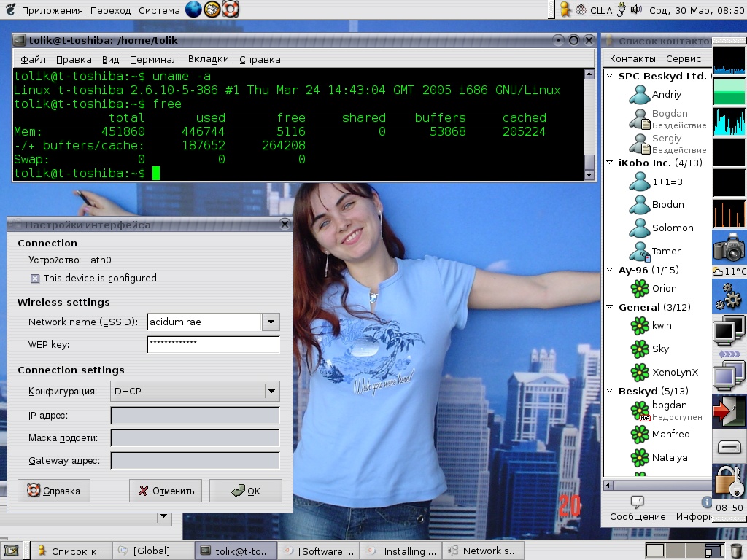
Task: Select the first workspace in the workspace switcher
Action: pos(655,551)
